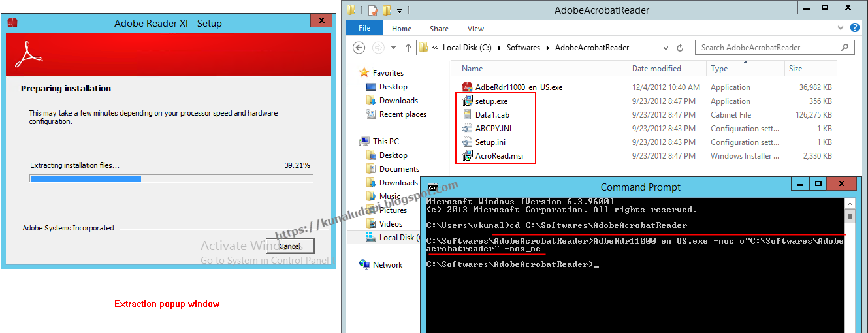Click the 36,982 KB size cell
The height and width of the screenshot is (333, 868).
coord(815,87)
